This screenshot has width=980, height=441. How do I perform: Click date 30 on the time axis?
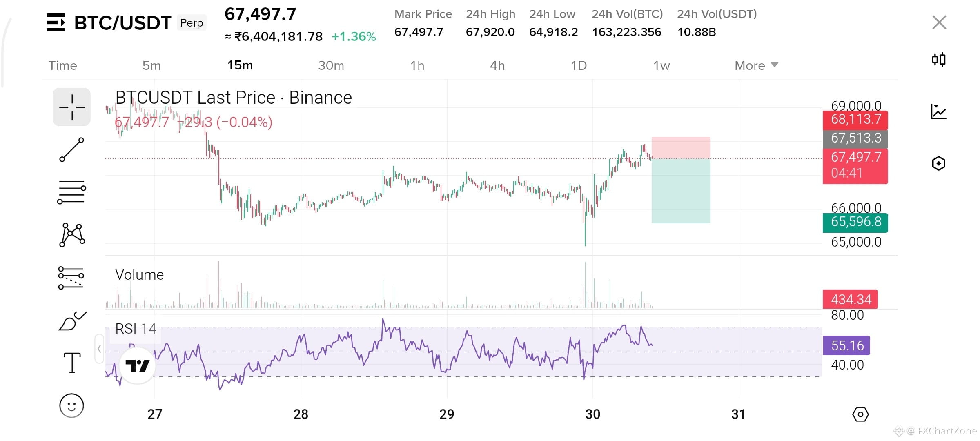coord(592,414)
